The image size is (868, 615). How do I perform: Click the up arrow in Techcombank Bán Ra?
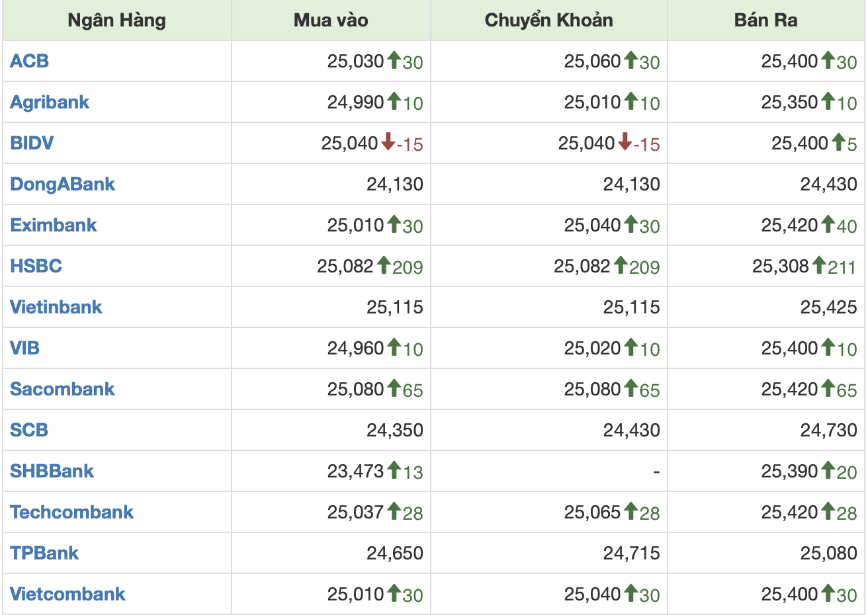tap(828, 511)
